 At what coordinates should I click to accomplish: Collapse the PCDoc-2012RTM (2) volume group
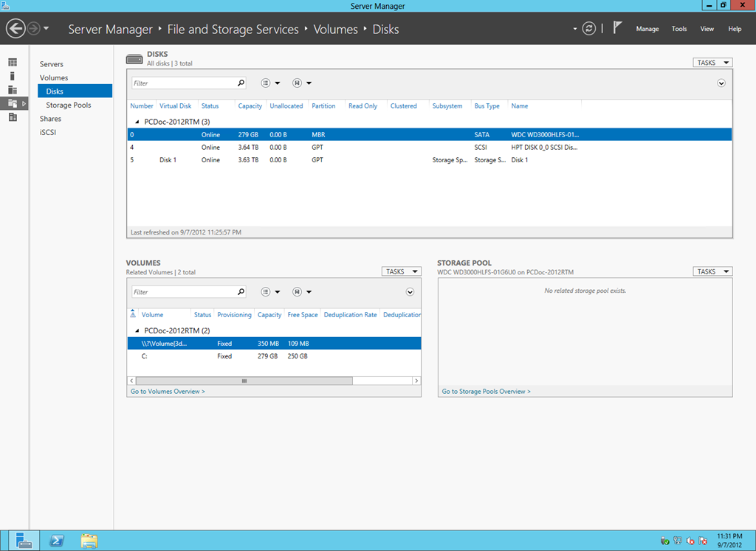137,331
